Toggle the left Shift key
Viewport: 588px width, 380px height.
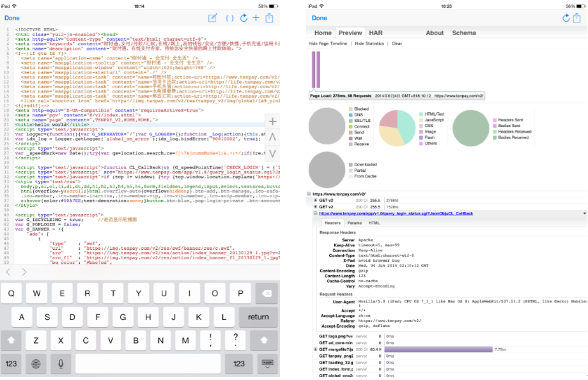tap(12, 340)
